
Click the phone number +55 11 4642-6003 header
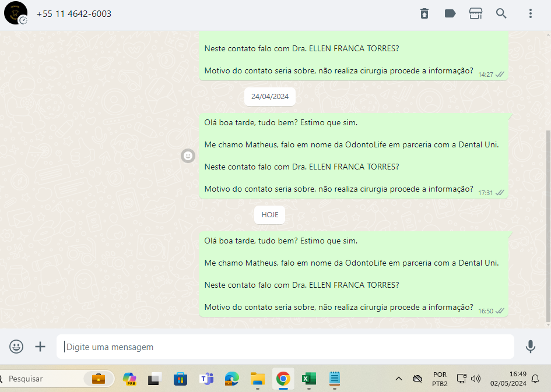tap(74, 13)
